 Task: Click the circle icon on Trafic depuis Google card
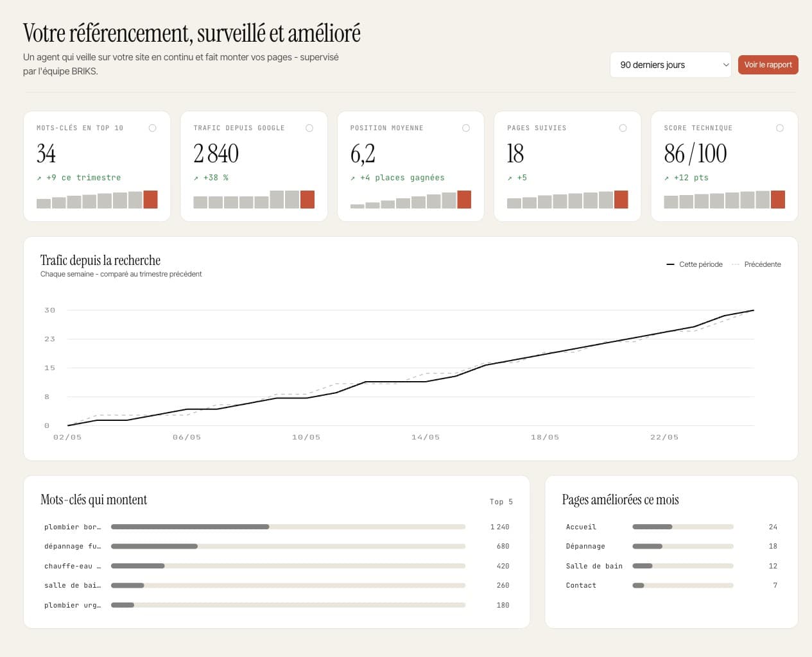coord(309,128)
